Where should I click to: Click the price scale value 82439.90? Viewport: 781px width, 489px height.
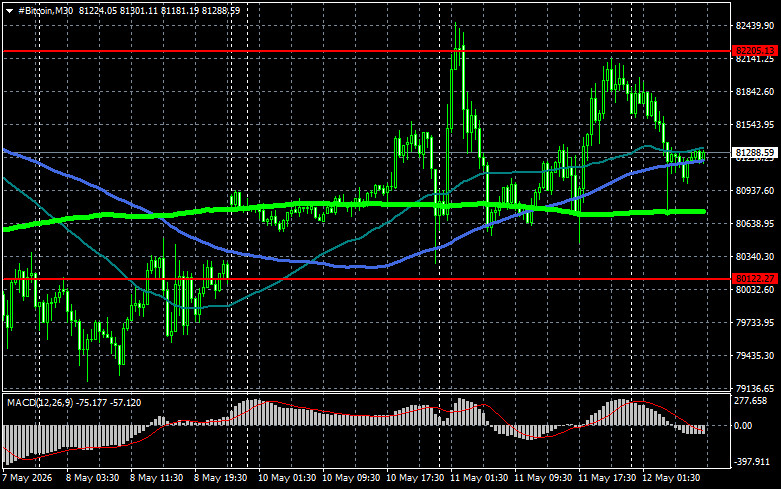[755, 25]
